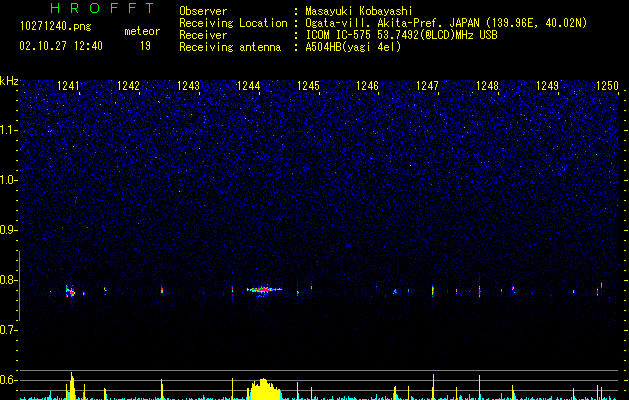Select observer name Masayuki Kobayashi
Viewport: 629px width, 400px height.
pyautogui.click(x=359, y=11)
